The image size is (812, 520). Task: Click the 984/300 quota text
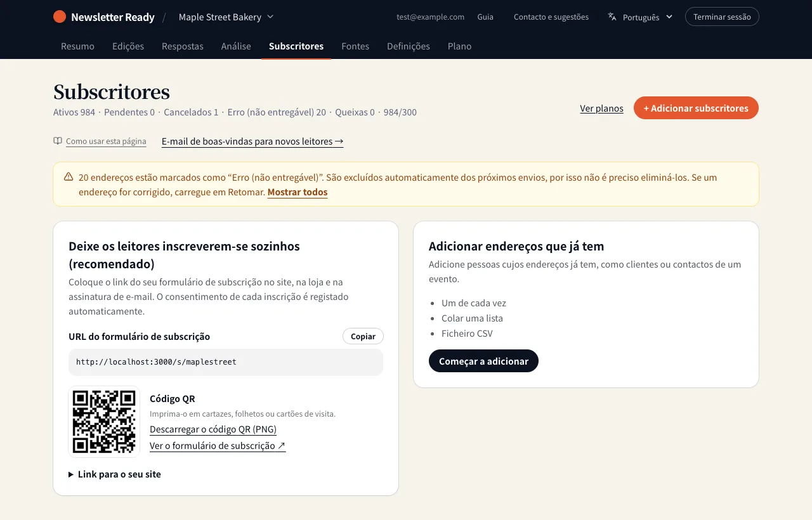pos(400,112)
